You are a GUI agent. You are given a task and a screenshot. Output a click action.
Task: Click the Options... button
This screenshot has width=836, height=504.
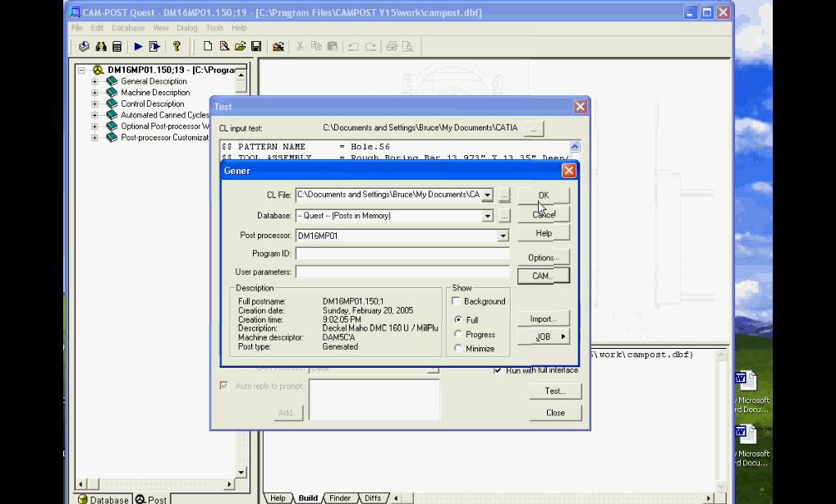click(544, 257)
